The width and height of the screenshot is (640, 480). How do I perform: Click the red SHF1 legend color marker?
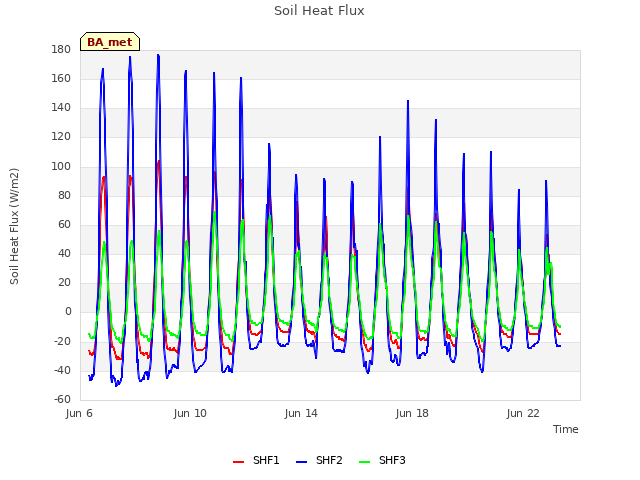point(238,462)
